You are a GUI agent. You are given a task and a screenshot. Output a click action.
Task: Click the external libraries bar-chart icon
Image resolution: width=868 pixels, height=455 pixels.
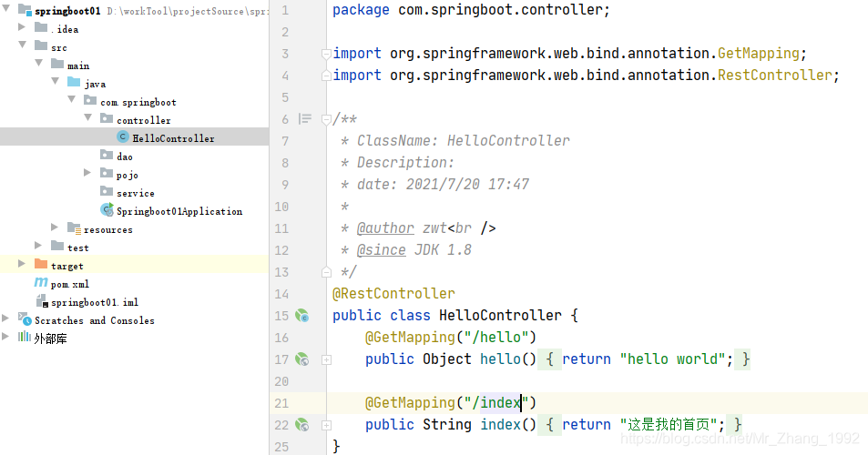coord(25,337)
